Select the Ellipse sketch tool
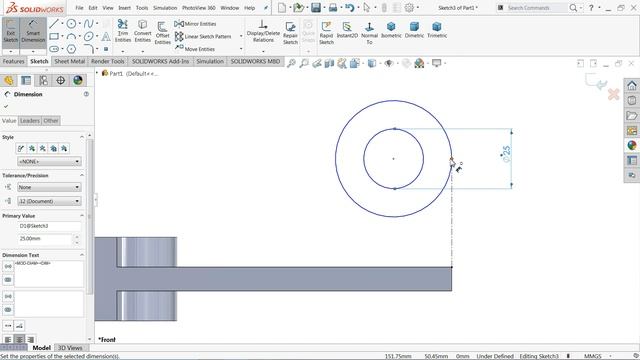The height and width of the screenshot is (360, 640). coord(89,36)
